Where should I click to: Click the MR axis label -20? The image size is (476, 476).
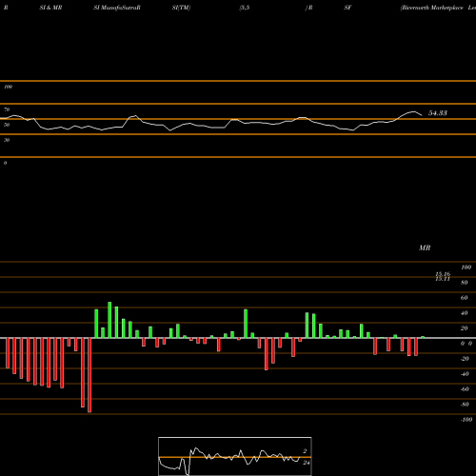click(465, 359)
